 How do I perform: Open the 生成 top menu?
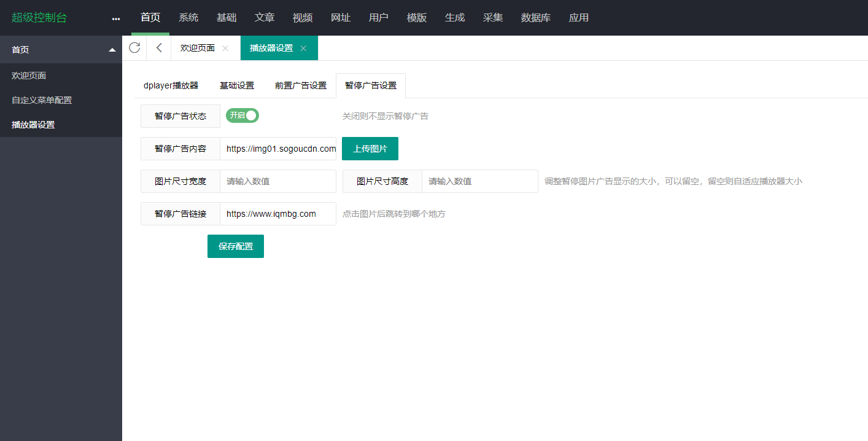(455, 18)
